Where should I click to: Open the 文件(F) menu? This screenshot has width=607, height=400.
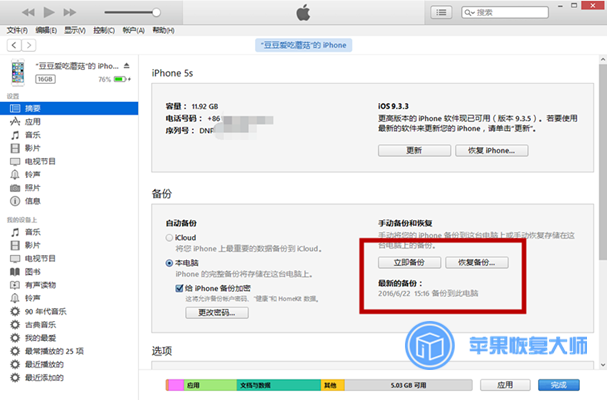[17, 30]
